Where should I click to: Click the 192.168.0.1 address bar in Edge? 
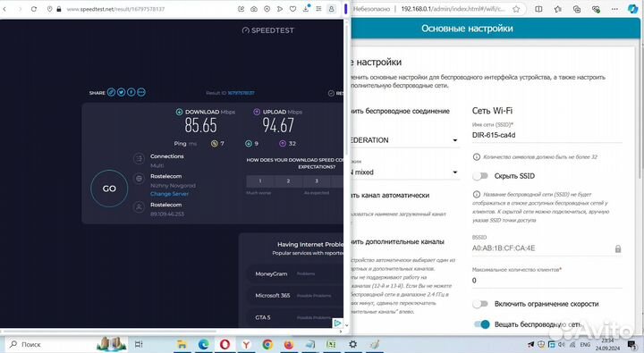(453, 9)
